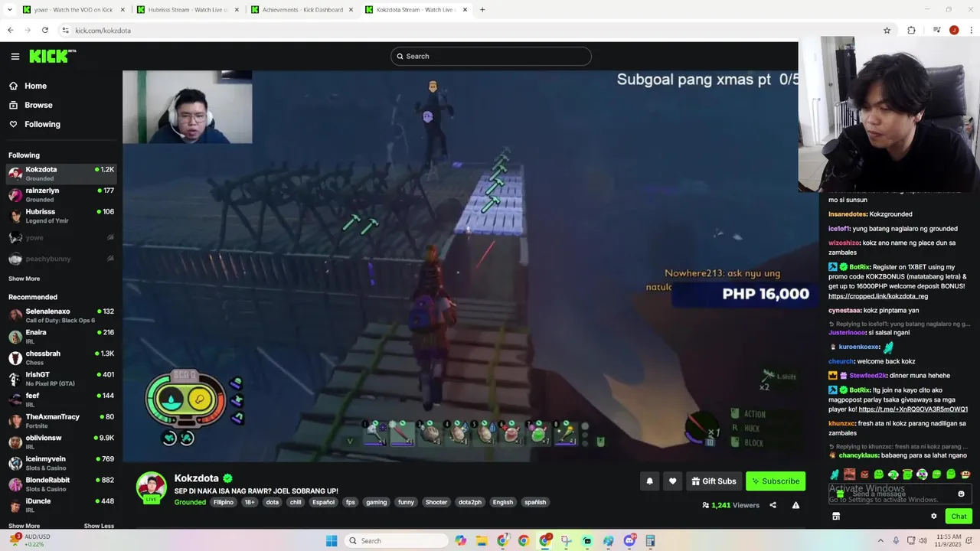Screen dimensions: 980x551
Task: Send message with the Chat button
Action: tap(959, 517)
